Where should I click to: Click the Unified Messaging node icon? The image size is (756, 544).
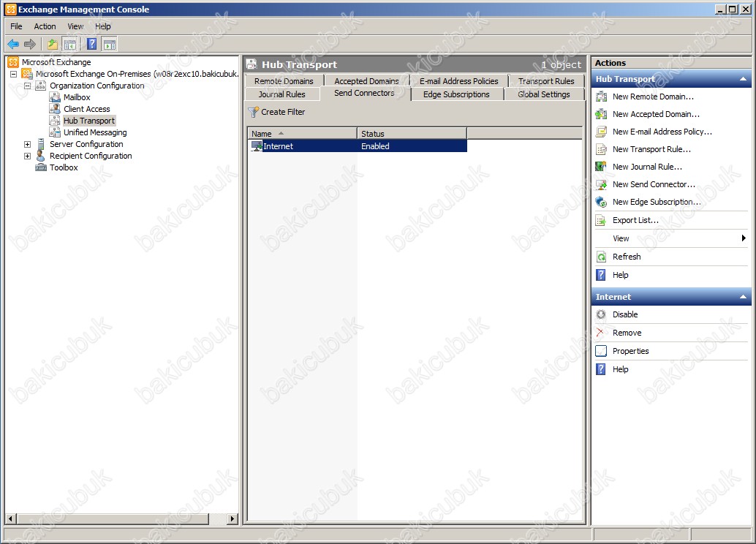coord(55,132)
